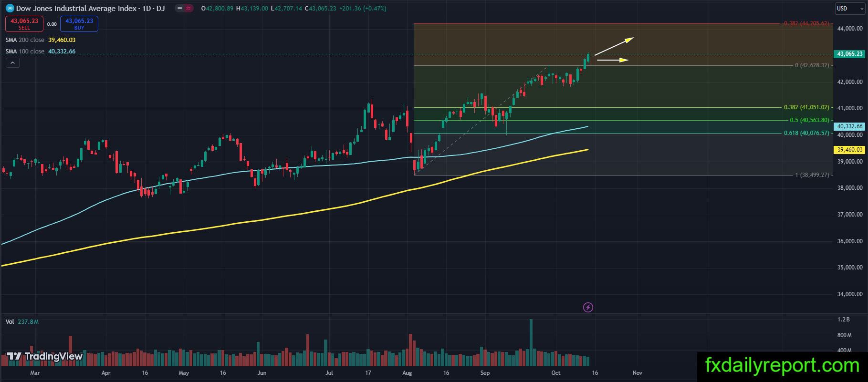Screen dimensions: 868x382
Task: Click the 800M volume axis label
Action: tap(844, 335)
